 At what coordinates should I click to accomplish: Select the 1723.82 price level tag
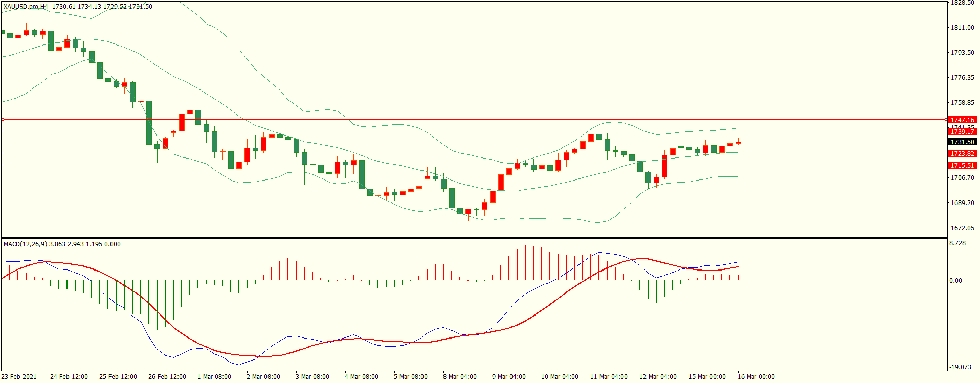pyautogui.click(x=962, y=154)
